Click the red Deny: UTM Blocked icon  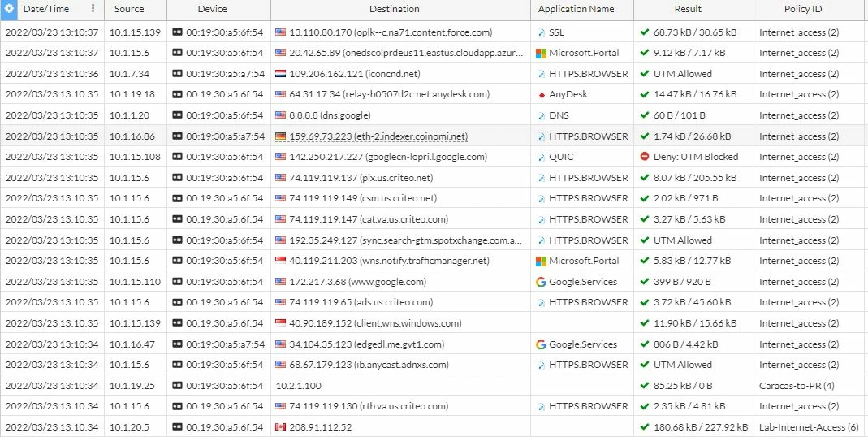pos(645,157)
